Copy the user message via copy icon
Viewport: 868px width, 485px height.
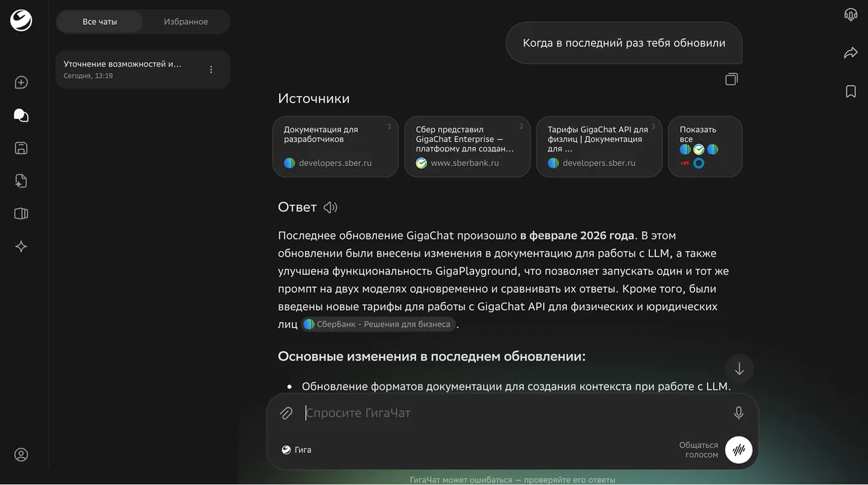tap(731, 79)
